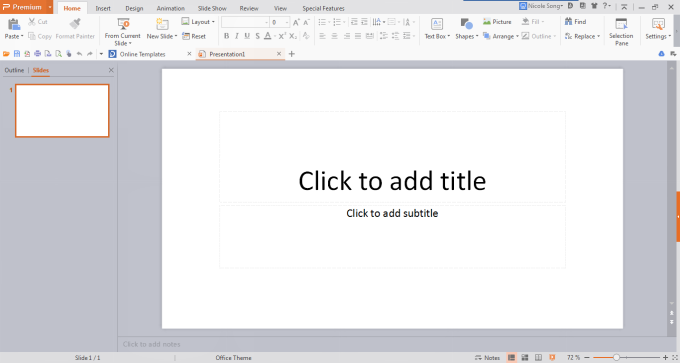Open print preview magnifier icon
This screenshot has width=681, height=363.
tap(59, 54)
